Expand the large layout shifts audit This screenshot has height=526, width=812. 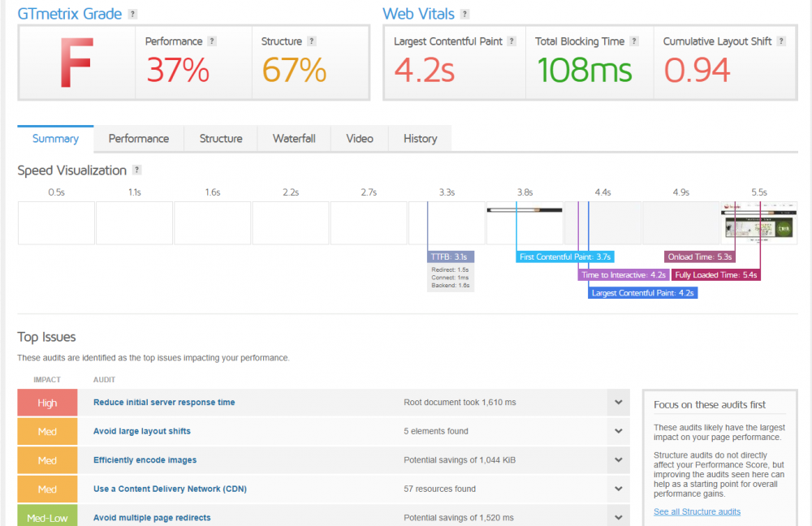coord(618,431)
